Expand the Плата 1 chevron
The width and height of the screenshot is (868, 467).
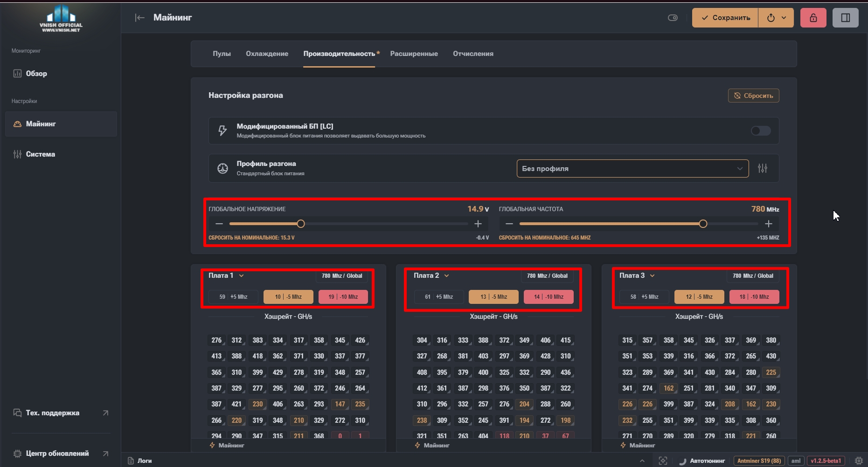[241, 276]
